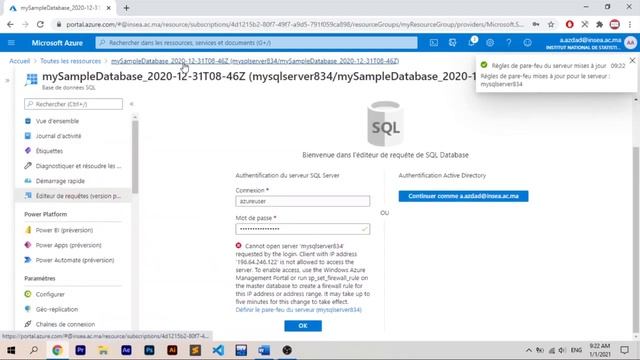Open the browser extensions puzzle icon
The height and width of the screenshot is (360, 640).
click(599, 24)
